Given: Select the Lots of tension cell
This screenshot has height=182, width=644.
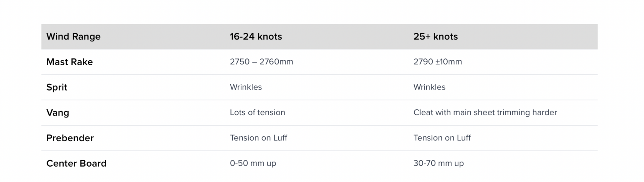Looking at the screenshot, I should (258, 113).
